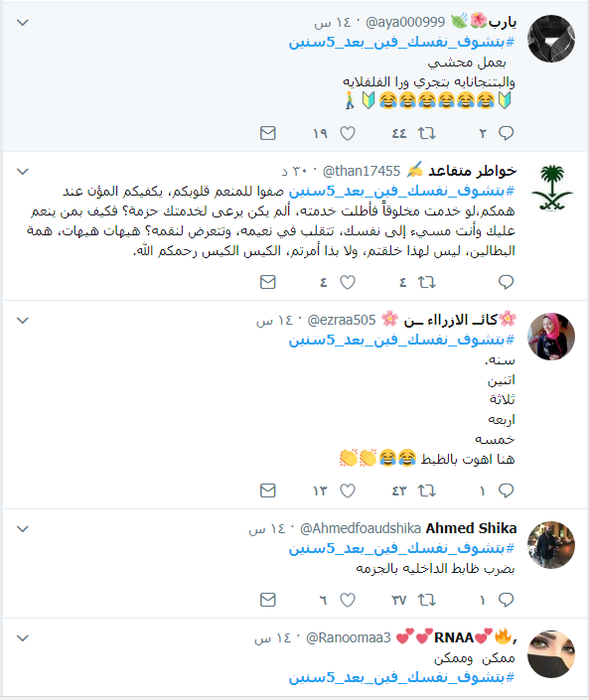Image resolution: width=589 pixels, height=700 pixels.
Task: Like the @ezraa505 tweet
Action: 348,490
